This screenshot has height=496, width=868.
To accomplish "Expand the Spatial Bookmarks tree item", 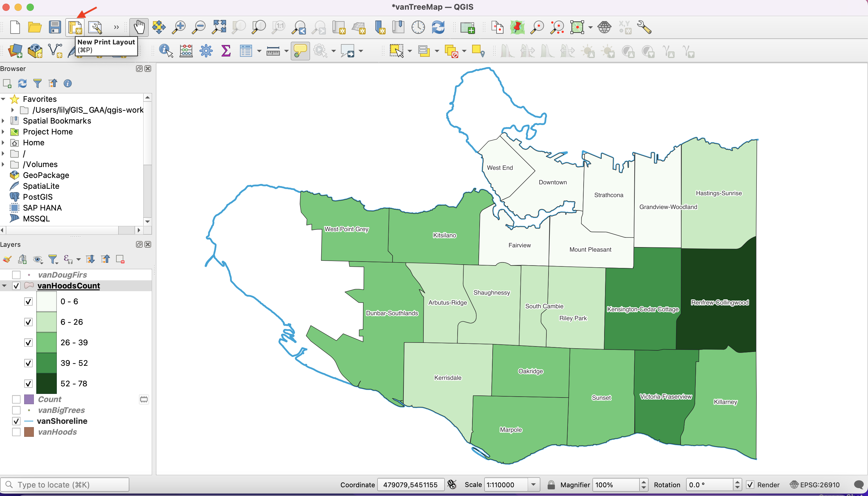I will pyautogui.click(x=3, y=121).
